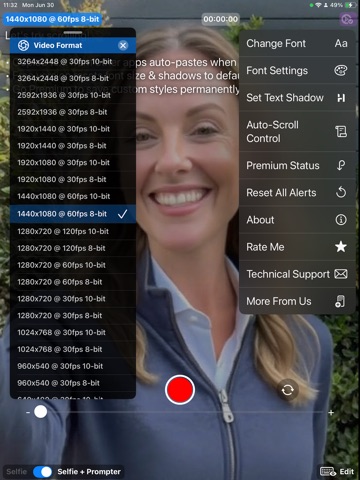Click the Auto-Scroll Control scroll icon
The height and width of the screenshot is (480, 360).
point(341,132)
